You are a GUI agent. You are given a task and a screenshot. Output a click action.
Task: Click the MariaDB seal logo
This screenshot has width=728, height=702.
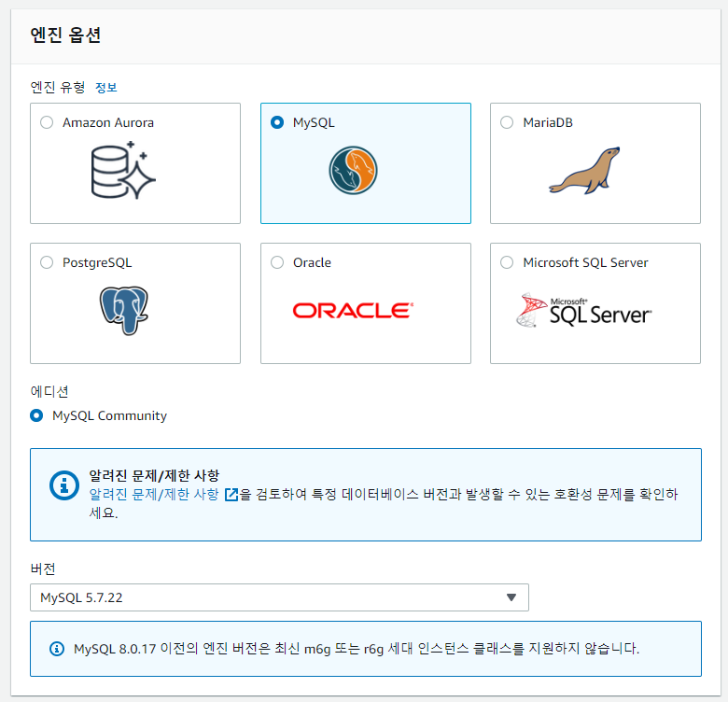[x=584, y=171]
